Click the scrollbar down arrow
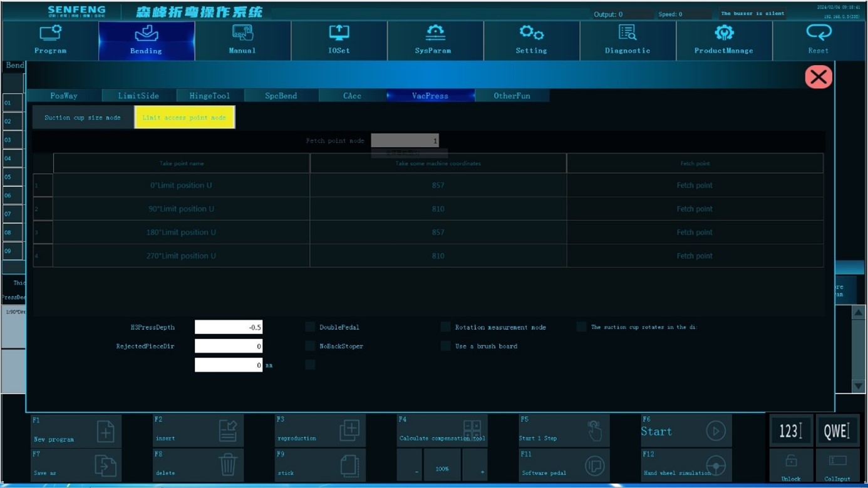868x488 pixels. (858, 386)
